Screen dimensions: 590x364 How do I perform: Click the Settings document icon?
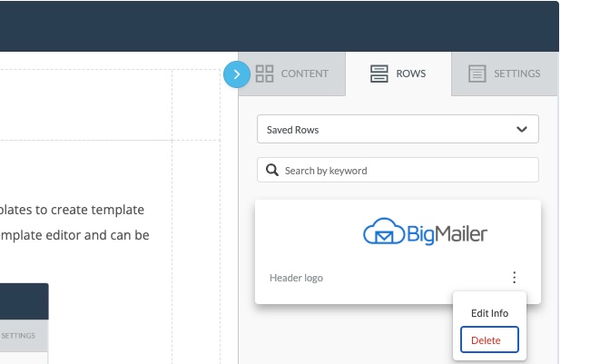pos(477,74)
